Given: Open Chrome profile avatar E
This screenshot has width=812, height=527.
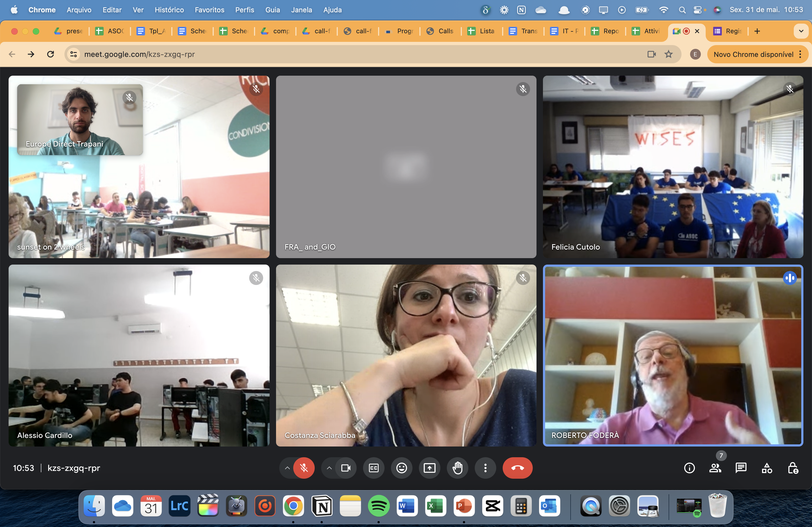Looking at the screenshot, I should [x=695, y=54].
